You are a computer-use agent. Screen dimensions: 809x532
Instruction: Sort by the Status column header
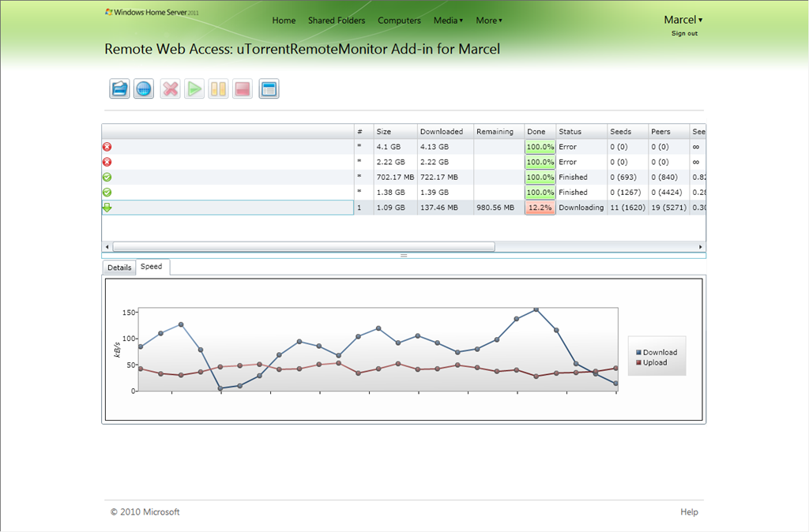point(581,132)
